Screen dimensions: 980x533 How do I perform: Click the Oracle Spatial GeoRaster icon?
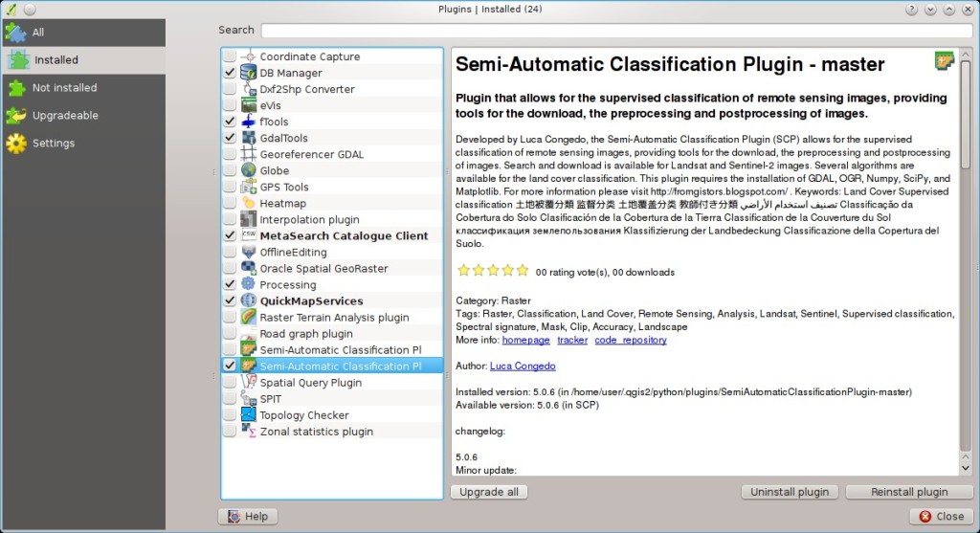tap(249, 268)
